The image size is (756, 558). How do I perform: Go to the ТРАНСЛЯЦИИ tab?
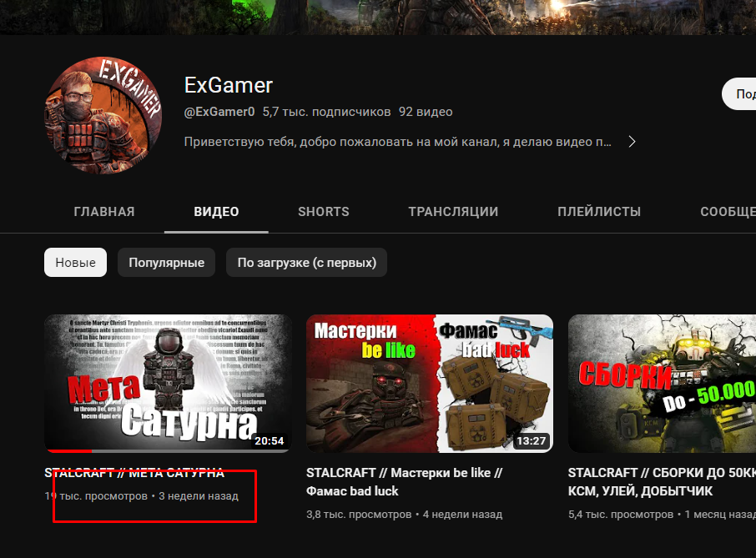click(x=453, y=212)
